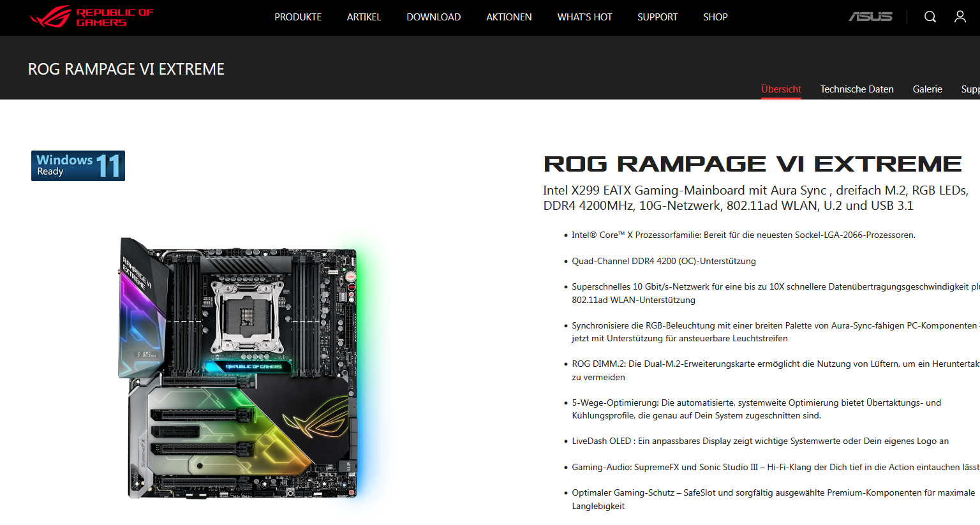980x525 pixels.
Task: Click the Synchronisiere die RGB-Beleuchtung bullet
Action: tap(776, 332)
